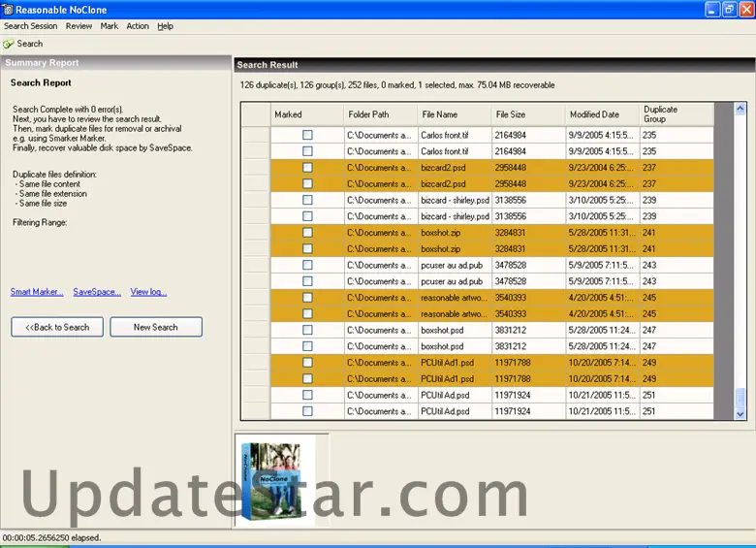Viewport: 756px width, 548px height.
Task: Click the NoClone app icon in title bar
Action: coord(7,10)
